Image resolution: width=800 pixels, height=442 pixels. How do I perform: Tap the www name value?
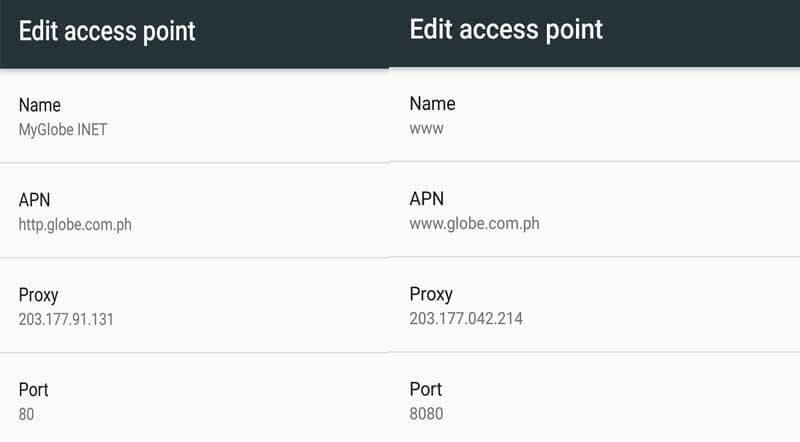(x=426, y=128)
